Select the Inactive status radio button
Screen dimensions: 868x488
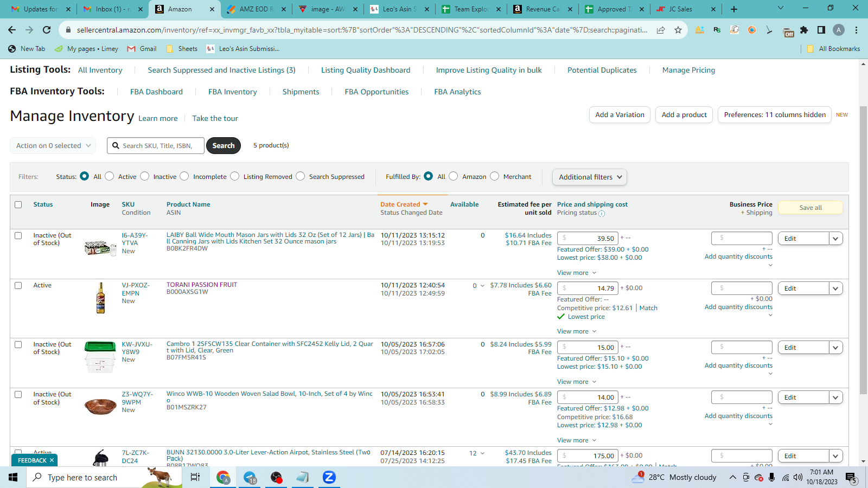145,176
